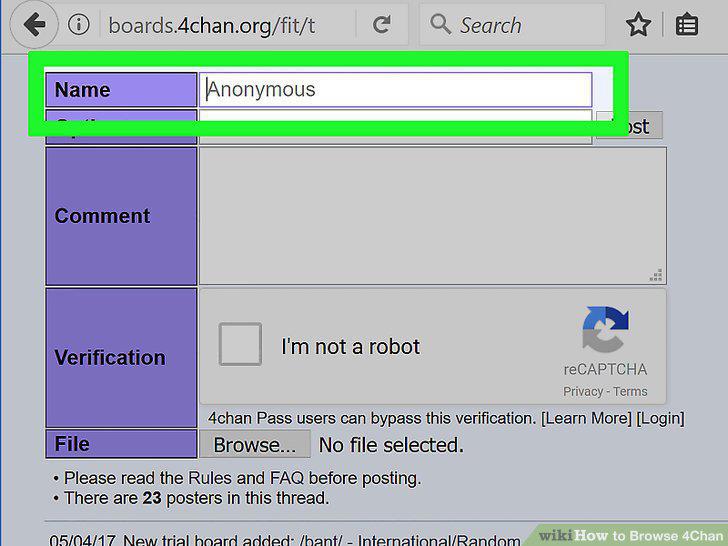Click the No file selected text
Image resolution: width=728 pixels, height=546 pixels.
point(391,445)
